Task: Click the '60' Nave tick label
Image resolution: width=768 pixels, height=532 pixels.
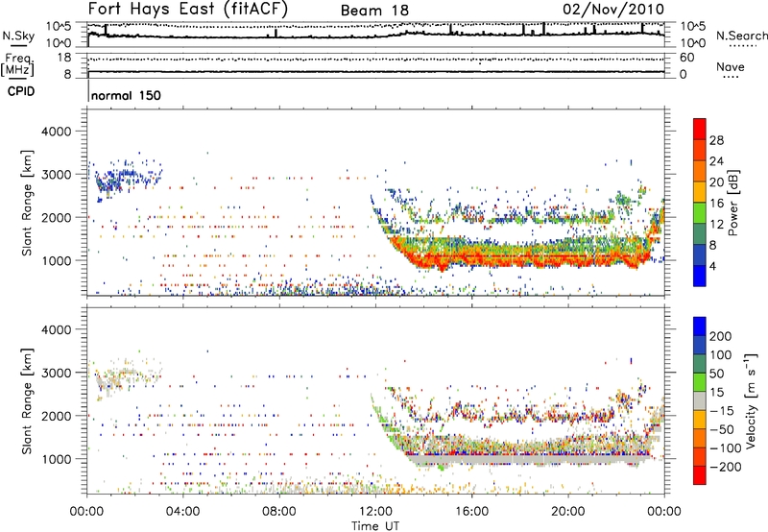Action: pyautogui.click(x=686, y=58)
